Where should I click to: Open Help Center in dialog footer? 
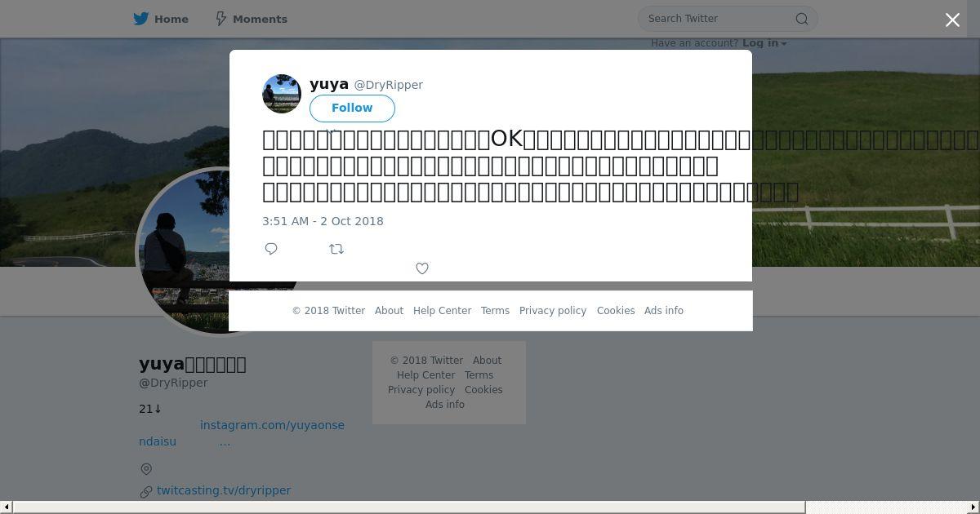click(x=442, y=311)
